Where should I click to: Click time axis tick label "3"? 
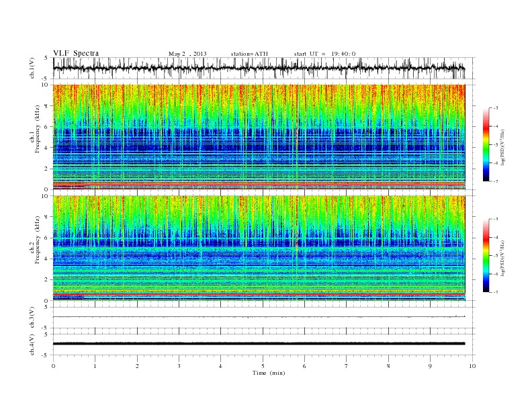(179, 366)
